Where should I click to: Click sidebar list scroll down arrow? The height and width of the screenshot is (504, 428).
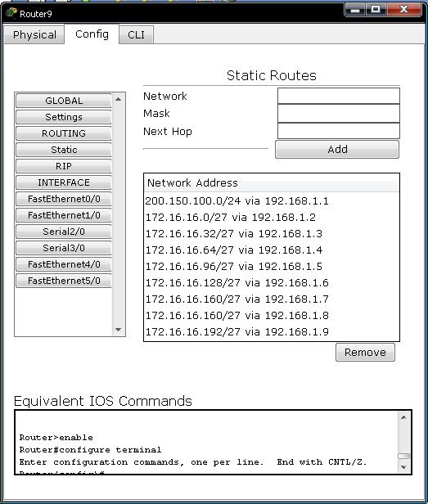click(119, 330)
